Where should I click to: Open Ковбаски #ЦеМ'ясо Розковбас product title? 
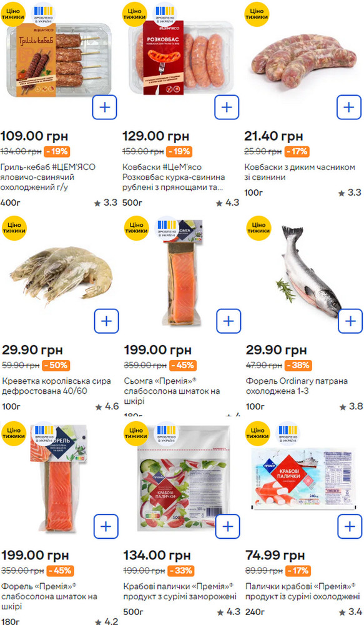tap(174, 177)
